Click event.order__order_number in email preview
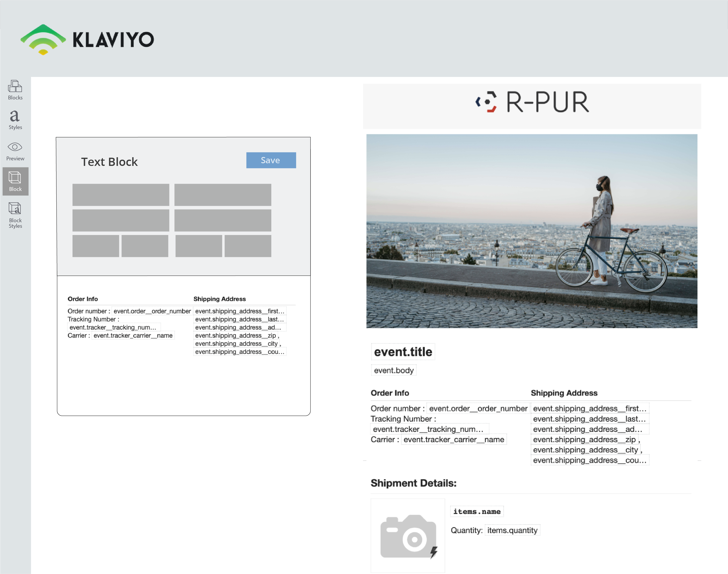 pos(478,409)
